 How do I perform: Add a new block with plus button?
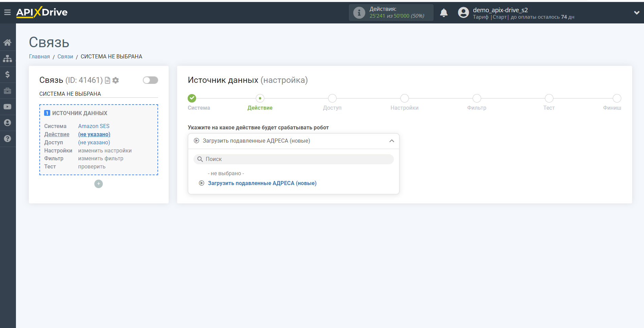98,184
